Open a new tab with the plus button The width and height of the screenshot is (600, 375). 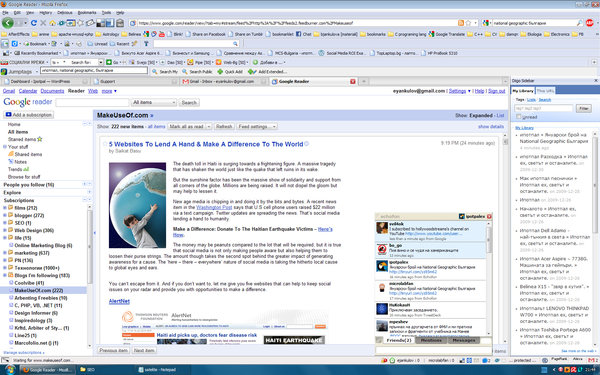pyautogui.click(x=364, y=82)
